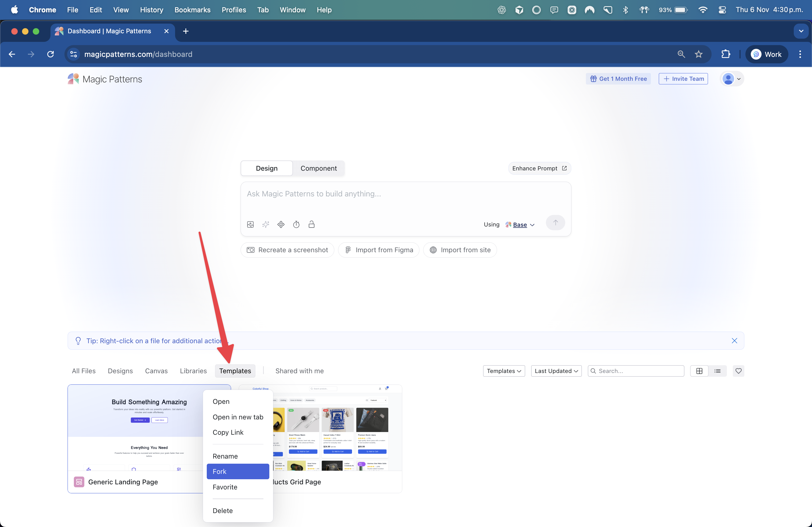This screenshot has width=812, height=527.
Task: Click the Magic Patterns logo
Action: coord(104,79)
